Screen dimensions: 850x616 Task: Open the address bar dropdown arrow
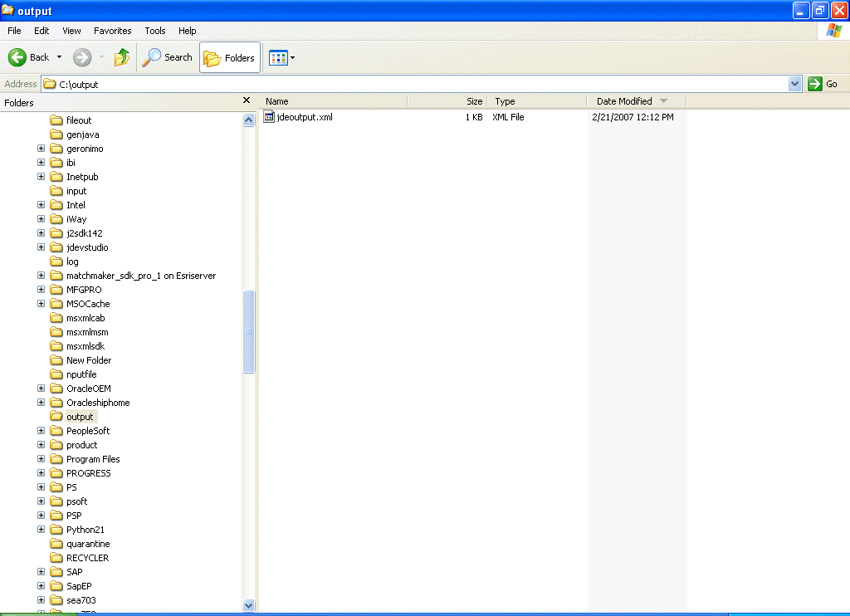tap(794, 83)
